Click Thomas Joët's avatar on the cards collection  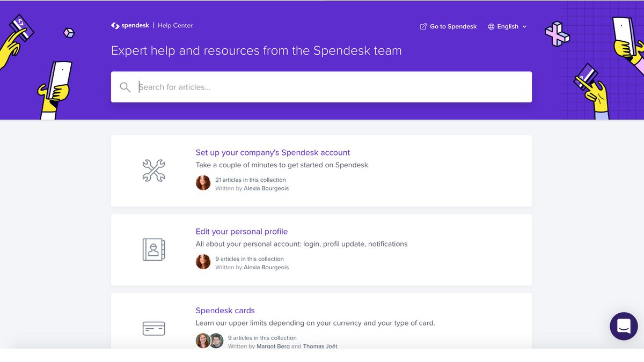click(x=216, y=341)
